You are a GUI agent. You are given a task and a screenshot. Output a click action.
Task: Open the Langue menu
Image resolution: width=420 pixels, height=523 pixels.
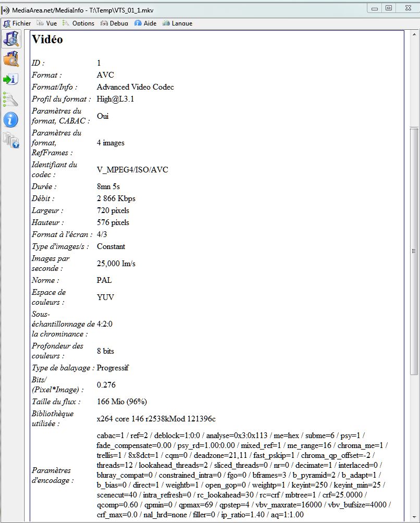tap(177, 23)
